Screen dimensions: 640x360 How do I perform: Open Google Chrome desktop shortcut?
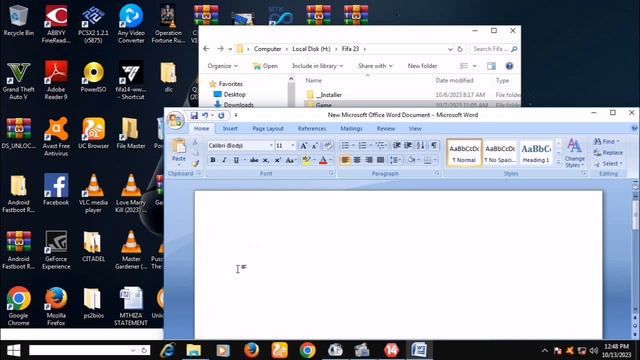[x=18, y=305]
